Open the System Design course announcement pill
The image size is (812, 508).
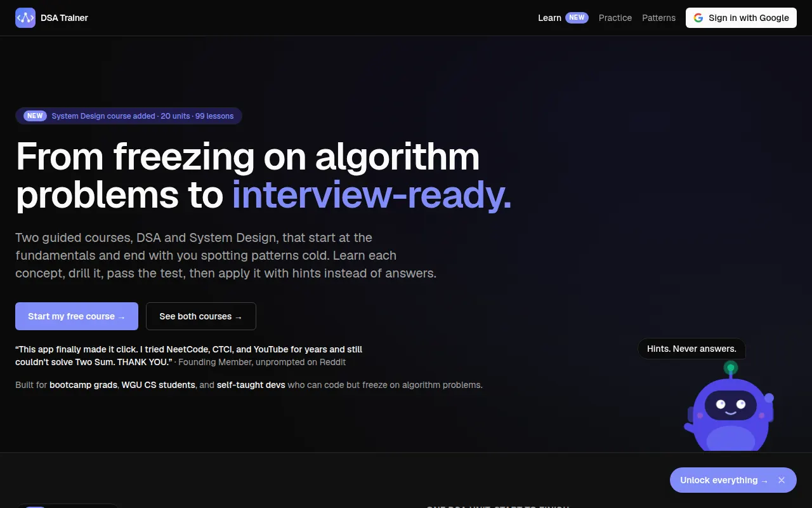coord(129,116)
